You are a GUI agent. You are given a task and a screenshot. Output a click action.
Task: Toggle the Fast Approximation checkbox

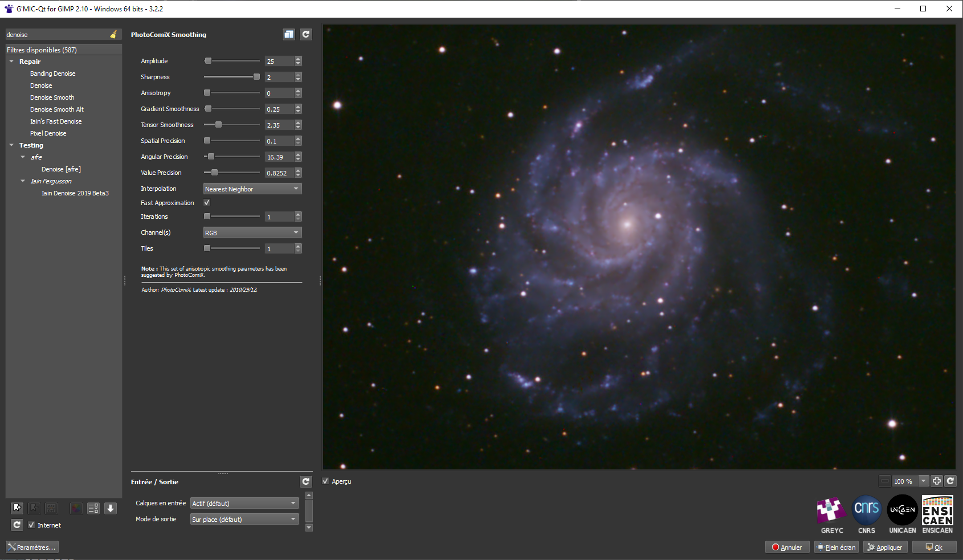click(x=207, y=203)
